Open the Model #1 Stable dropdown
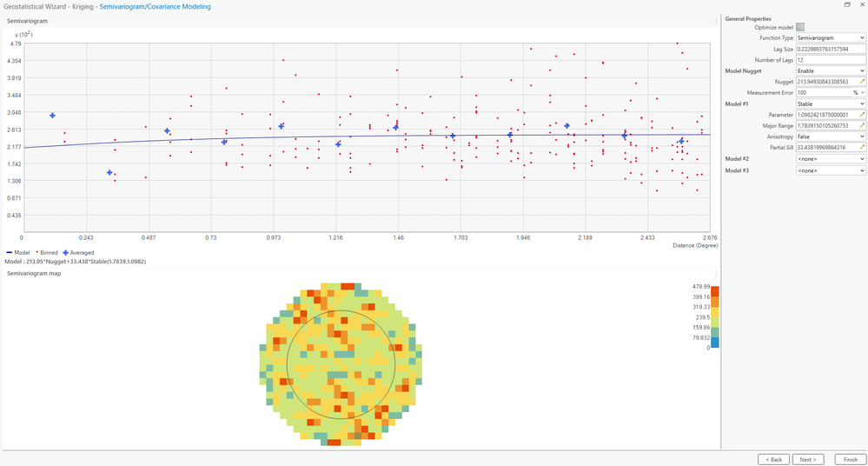This screenshot has height=466, width=868. coord(831,103)
